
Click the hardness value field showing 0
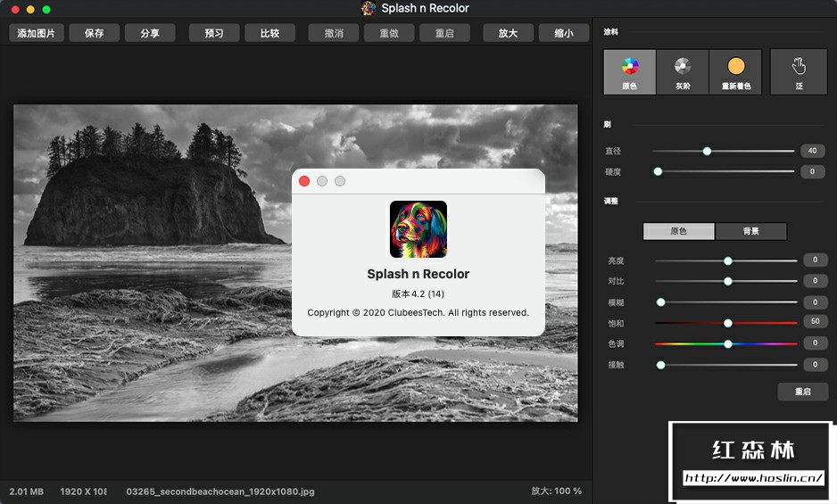[x=812, y=171]
